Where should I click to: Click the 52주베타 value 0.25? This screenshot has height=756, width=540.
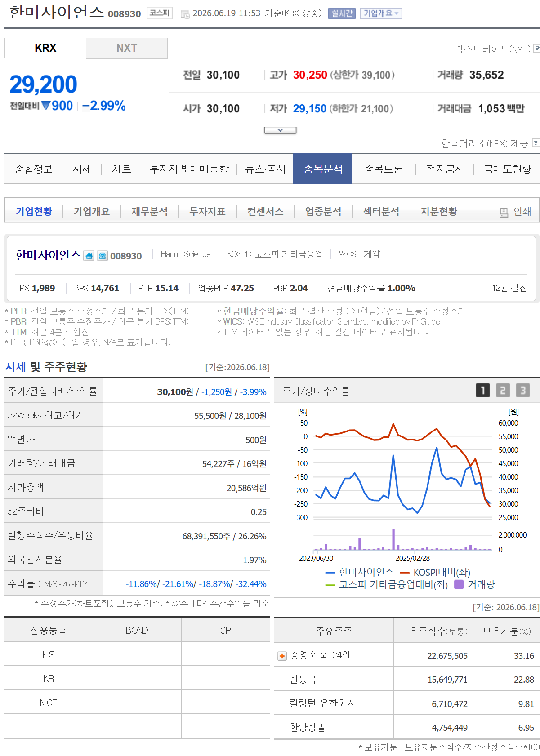[x=259, y=512]
